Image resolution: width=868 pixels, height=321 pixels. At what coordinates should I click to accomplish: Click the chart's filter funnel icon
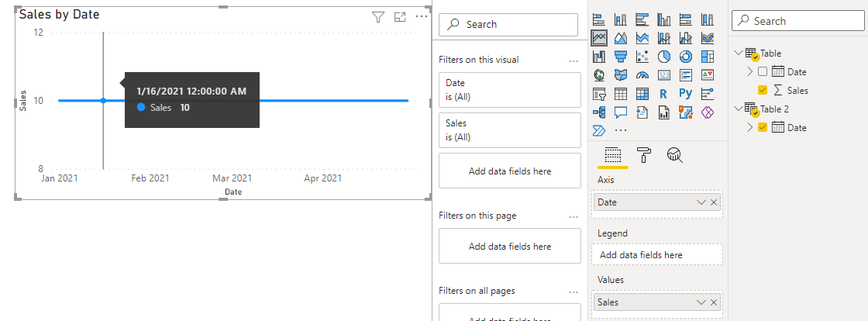coord(378,17)
